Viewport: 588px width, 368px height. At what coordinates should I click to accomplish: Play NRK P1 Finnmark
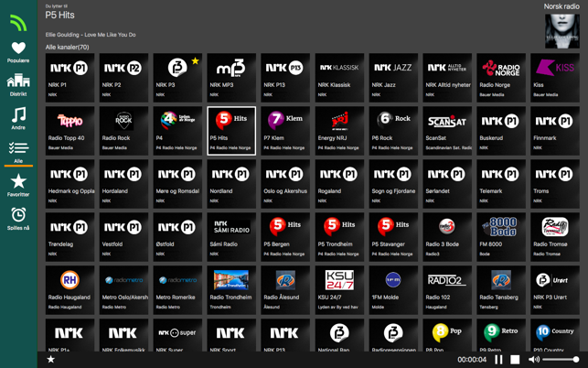[x=555, y=131]
